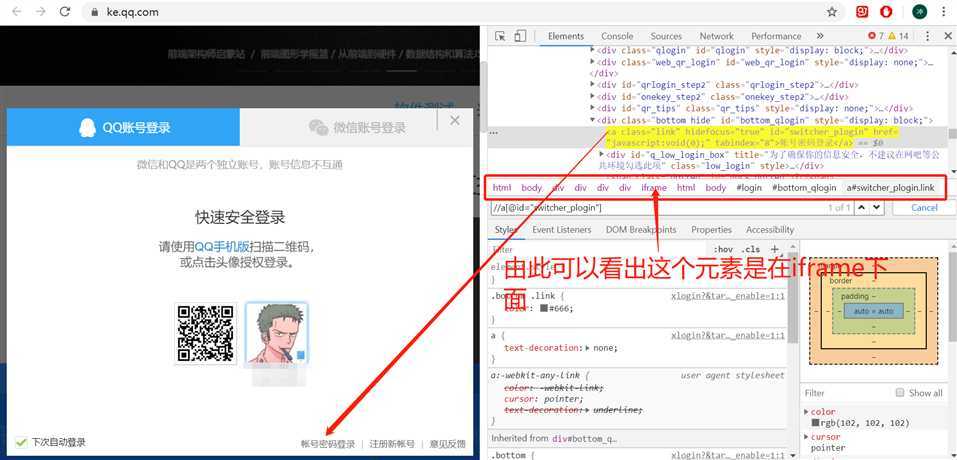Toggle the device toolbar icon in DevTools
The image size is (957, 460).
click(x=519, y=36)
